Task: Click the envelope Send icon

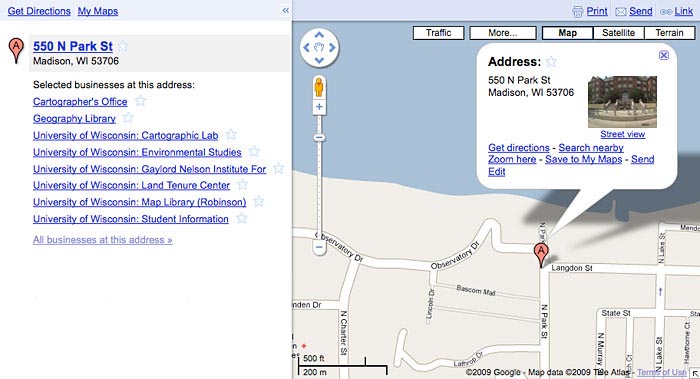Action: coord(621,12)
